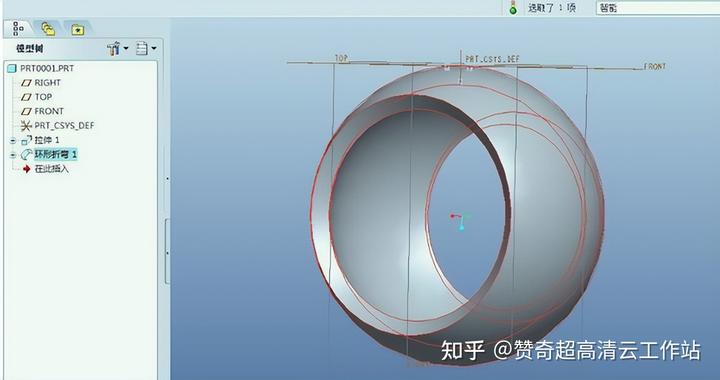Click the 模型树 panel title
The height and width of the screenshot is (380, 720).
[x=30, y=49]
